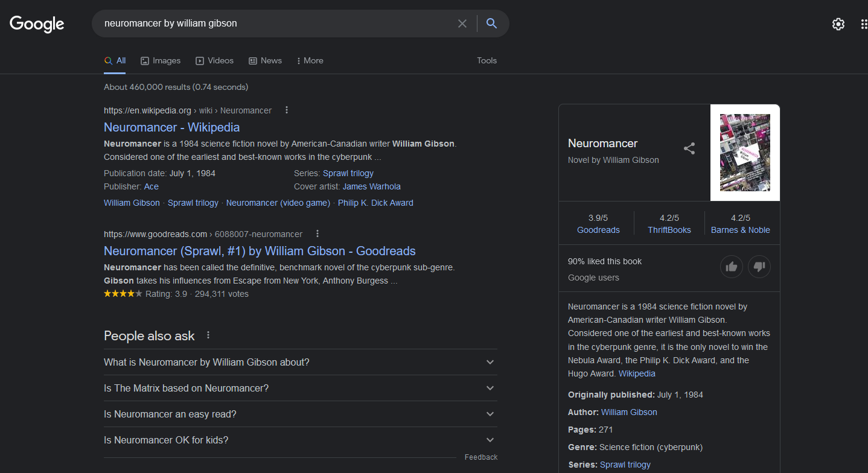Open Philip K. Dick Award sitelink
868x473 pixels.
375,203
